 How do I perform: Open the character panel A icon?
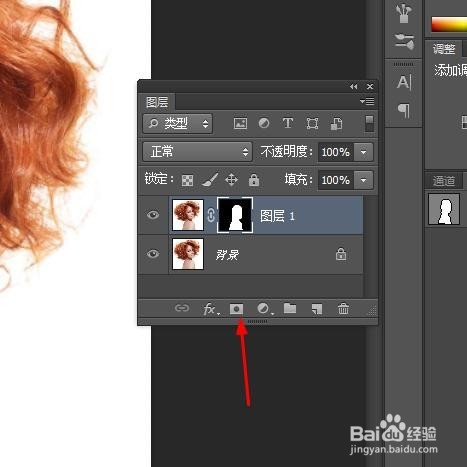pos(404,82)
